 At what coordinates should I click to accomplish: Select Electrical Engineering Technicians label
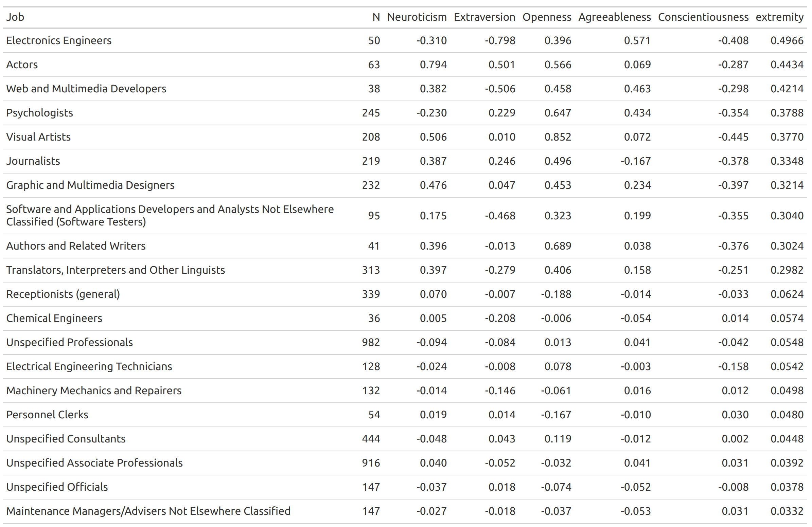[x=89, y=366]
